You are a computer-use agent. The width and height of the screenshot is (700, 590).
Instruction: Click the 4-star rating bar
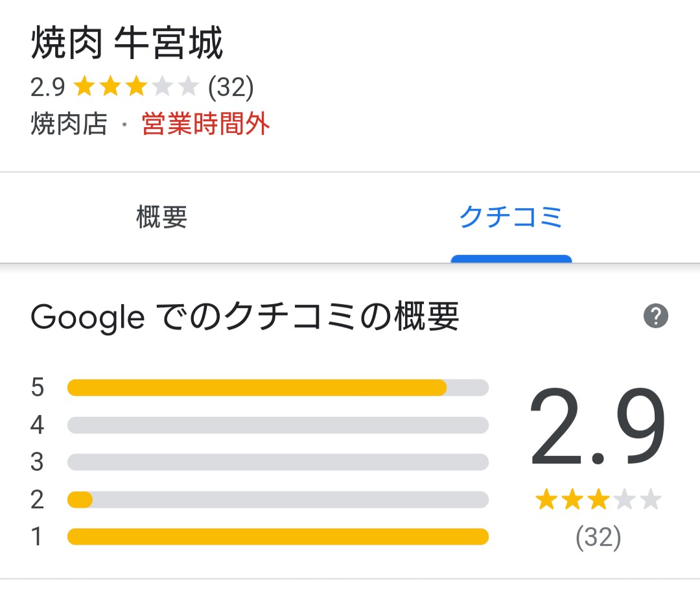click(277, 425)
